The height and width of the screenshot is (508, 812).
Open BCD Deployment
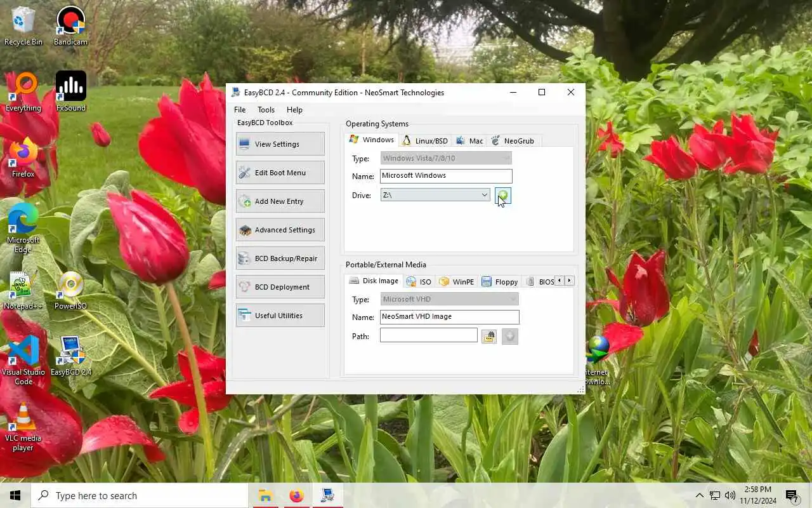(280, 287)
